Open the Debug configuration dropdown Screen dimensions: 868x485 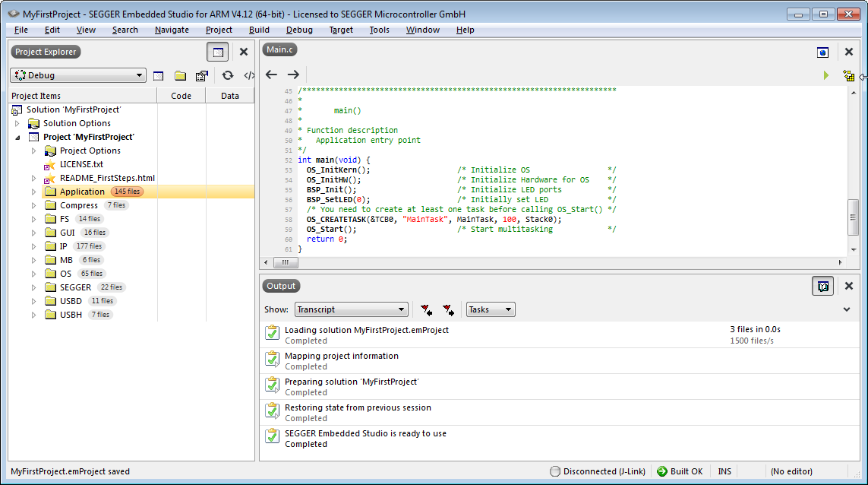pos(78,75)
